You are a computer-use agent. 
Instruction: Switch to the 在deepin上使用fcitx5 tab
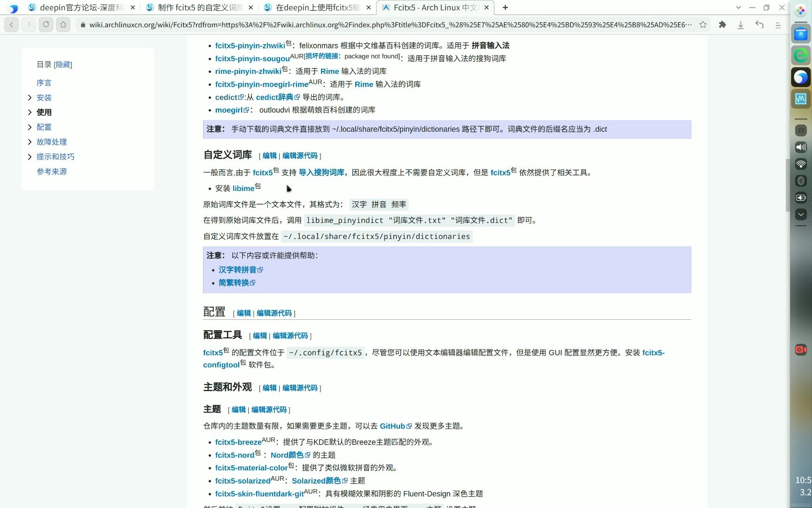(318, 8)
